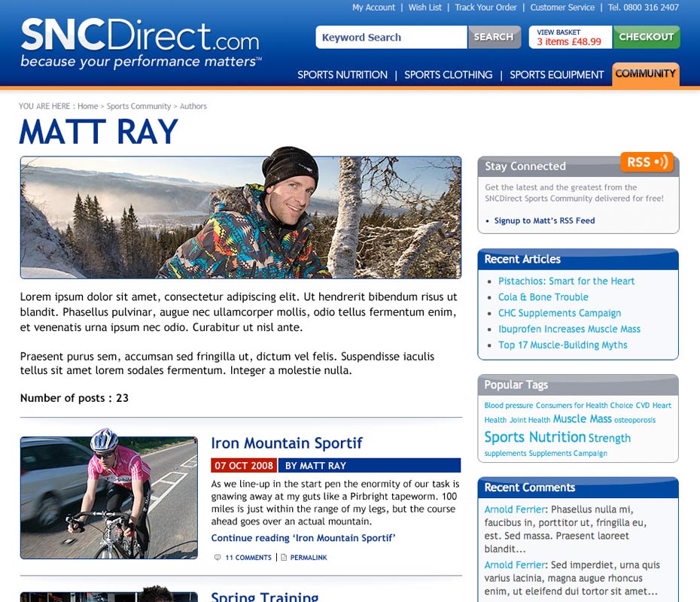View basket with 3 items
This screenshot has height=602, width=700.
570,37
